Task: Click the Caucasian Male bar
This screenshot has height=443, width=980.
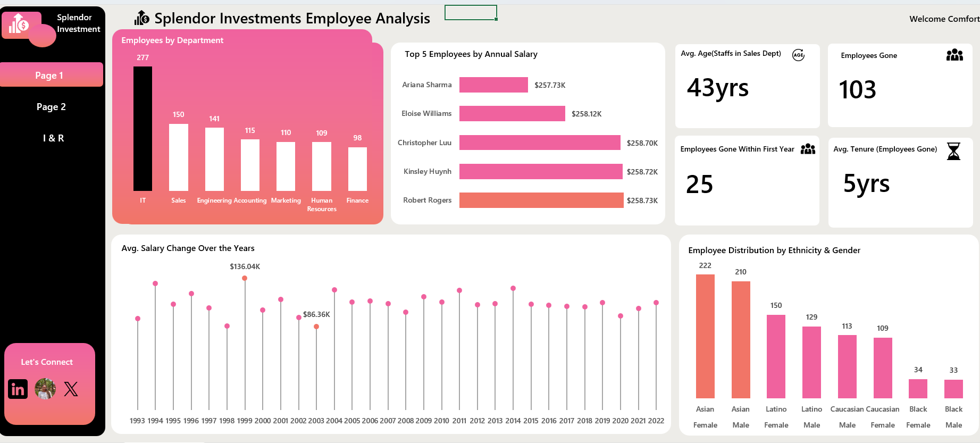Action: click(x=847, y=367)
